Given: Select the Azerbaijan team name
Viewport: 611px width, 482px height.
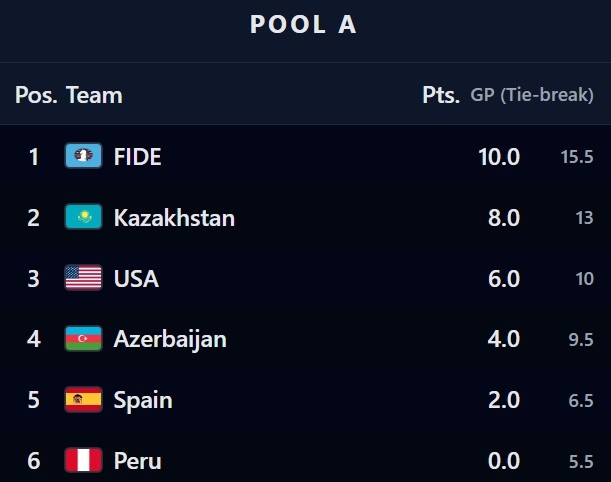Looking at the screenshot, I should tap(170, 339).
